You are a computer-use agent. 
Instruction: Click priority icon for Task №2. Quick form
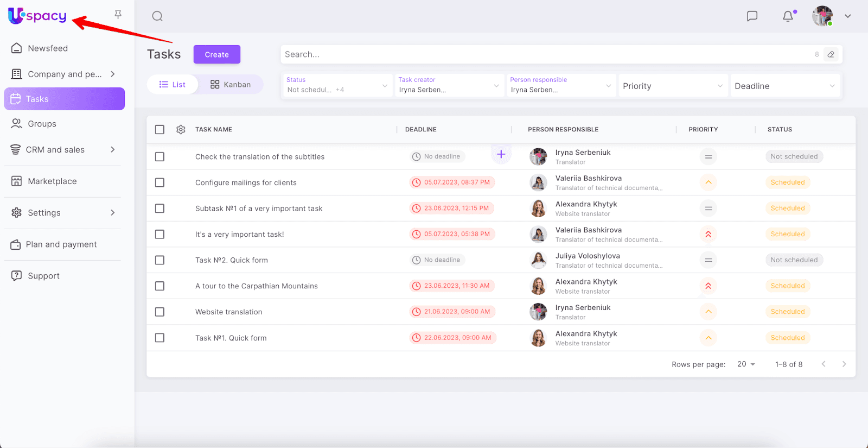coord(709,260)
